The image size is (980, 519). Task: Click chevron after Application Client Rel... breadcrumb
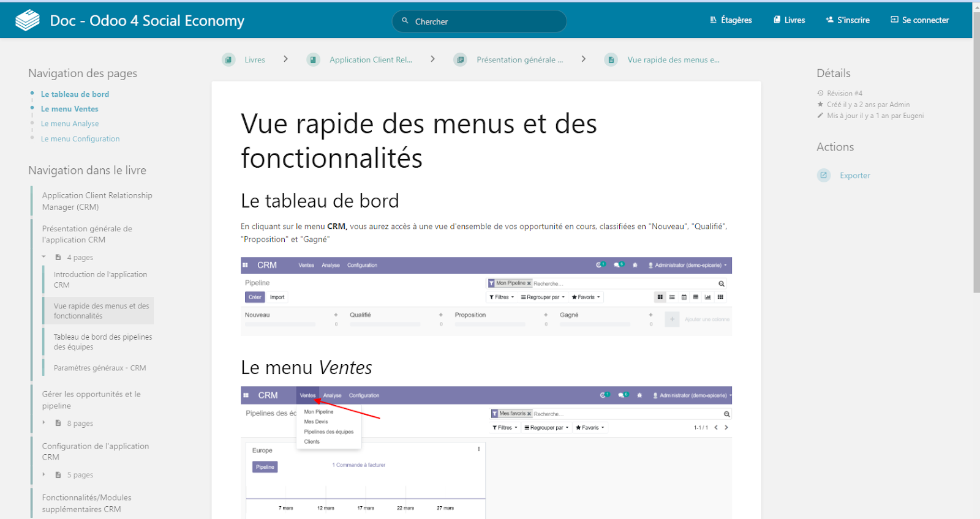click(432, 59)
